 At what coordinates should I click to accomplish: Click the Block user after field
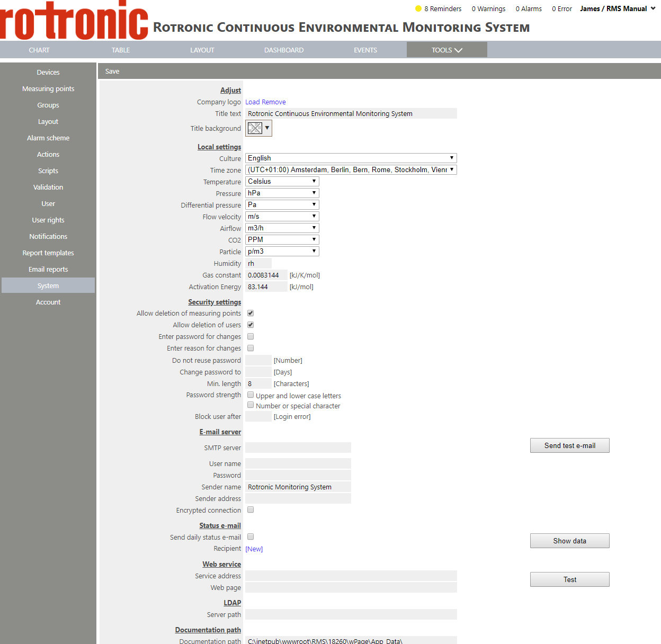pos(258,416)
